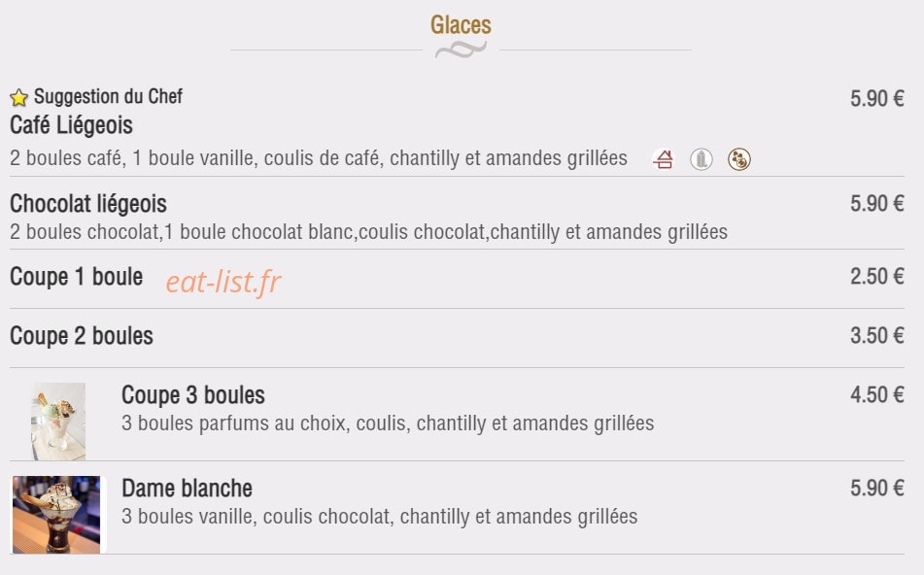Open the Coupe 3 boules item title

193,394
